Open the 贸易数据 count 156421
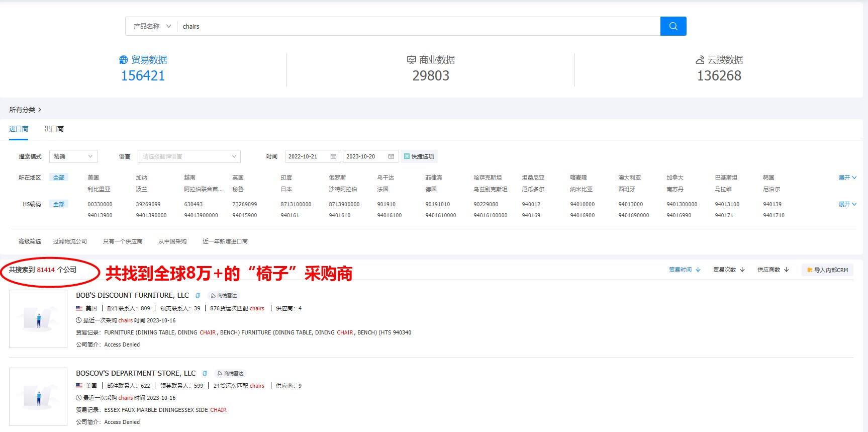The width and height of the screenshot is (868, 432). click(143, 75)
